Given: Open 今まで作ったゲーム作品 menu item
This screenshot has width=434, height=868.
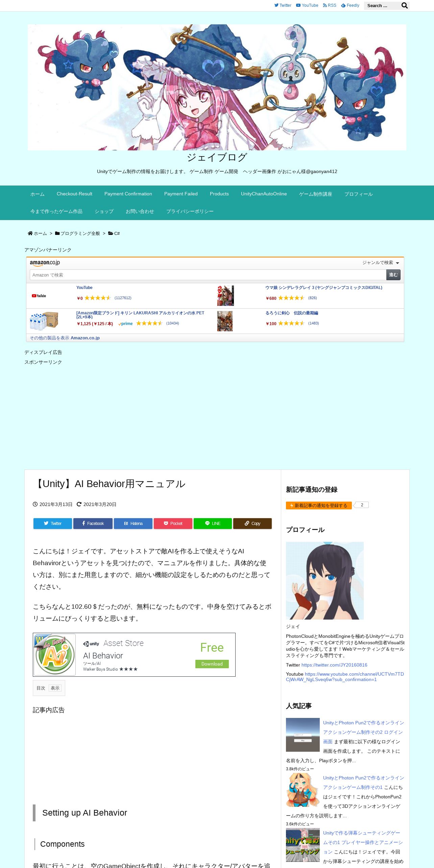Looking at the screenshot, I should 56,211.
